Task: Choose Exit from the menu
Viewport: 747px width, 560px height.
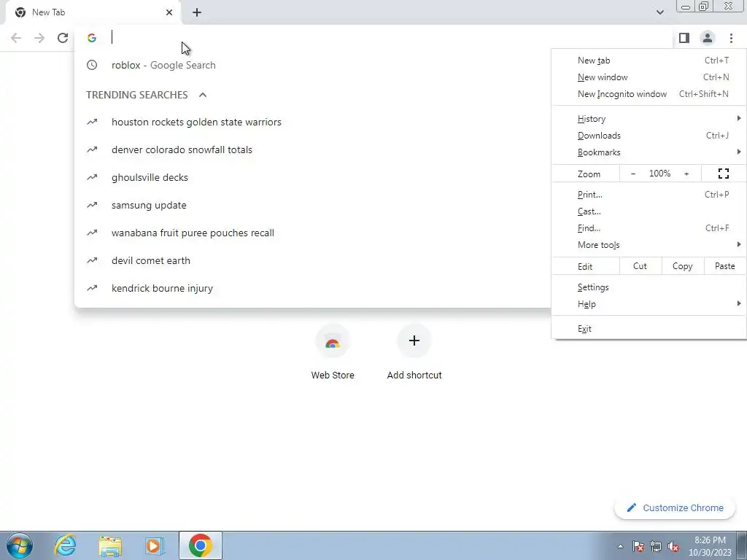Action: (x=649, y=329)
